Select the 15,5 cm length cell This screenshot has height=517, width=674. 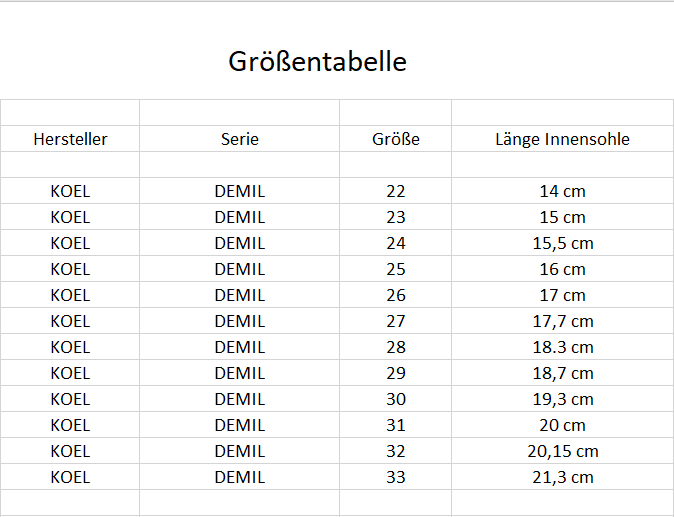coord(562,243)
